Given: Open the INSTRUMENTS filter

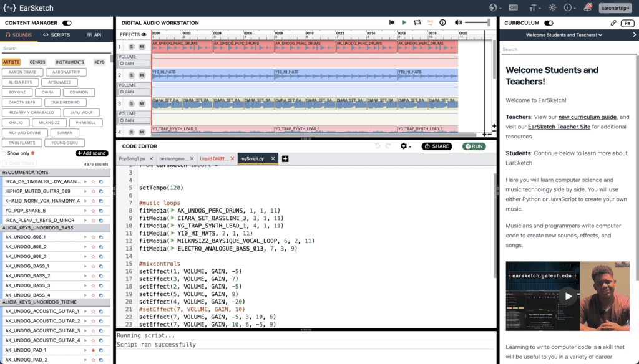Looking at the screenshot, I should click(x=70, y=62).
